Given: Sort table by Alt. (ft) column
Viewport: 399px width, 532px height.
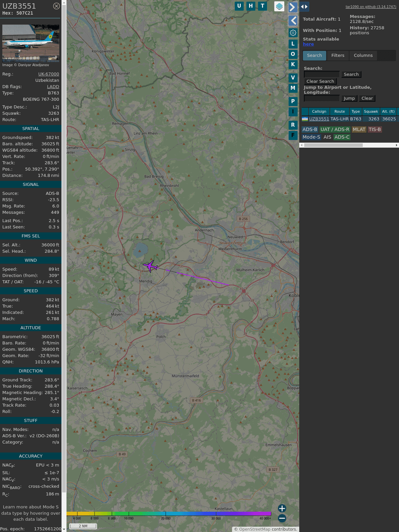Looking at the screenshot, I should pyautogui.click(x=388, y=111).
